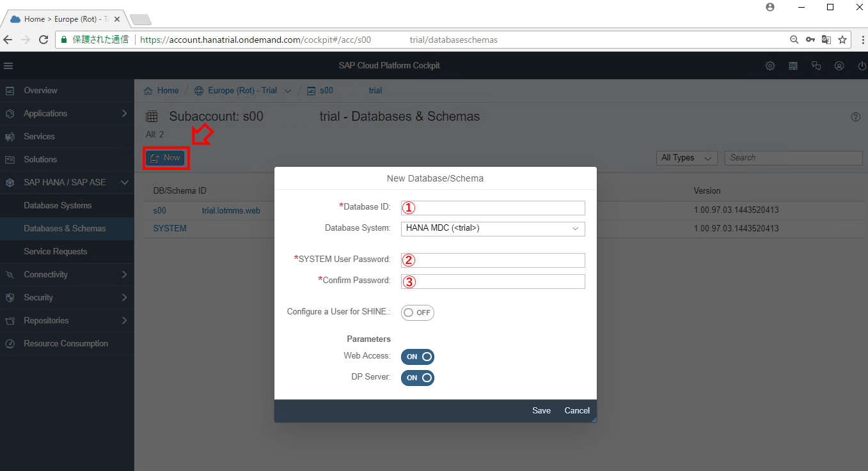Open the cockpit settings gear icon
The image size is (868, 471).
770,66
